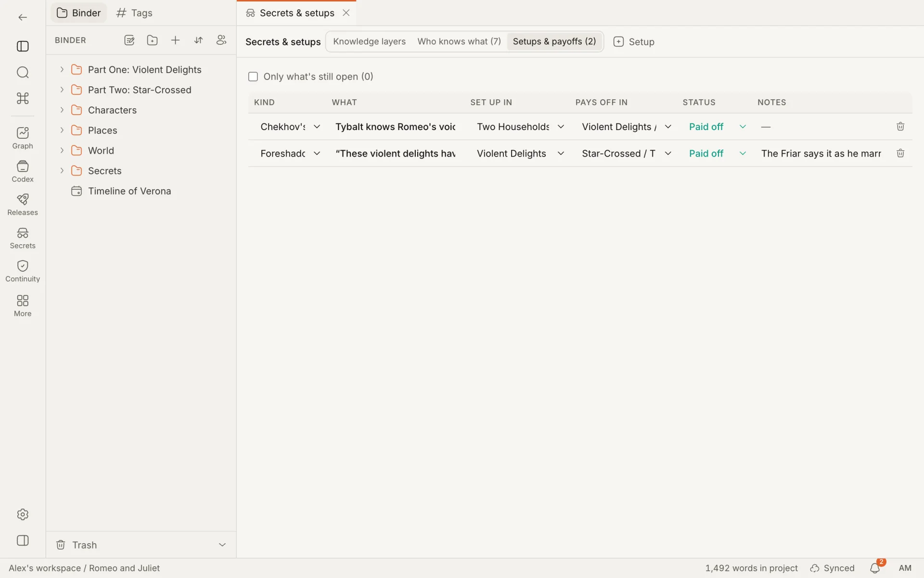Go back with the left arrow icon
924x578 pixels.
click(x=23, y=17)
